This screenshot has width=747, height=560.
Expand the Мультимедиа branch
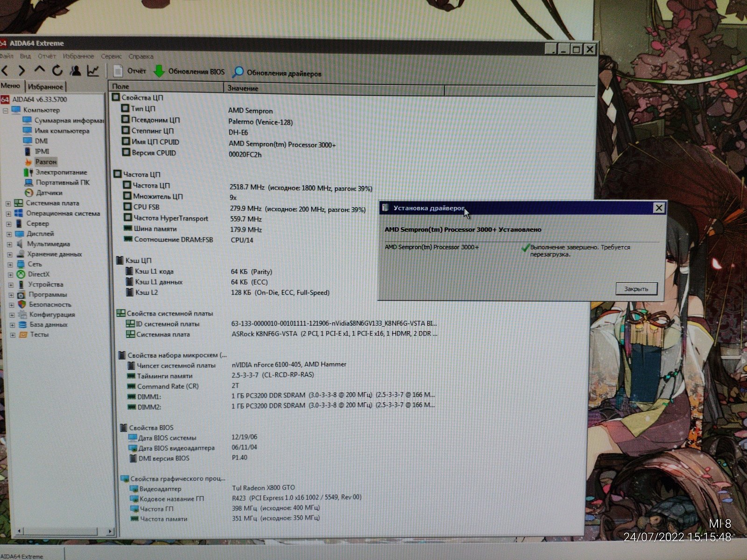click(x=9, y=244)
